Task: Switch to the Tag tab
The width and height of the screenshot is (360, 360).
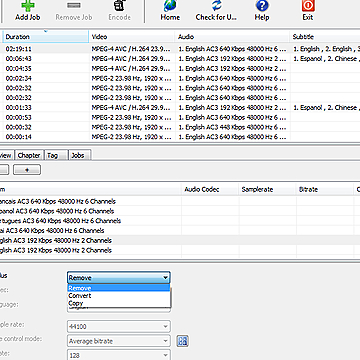Action: pyautogui.click(x=56, y=155)
